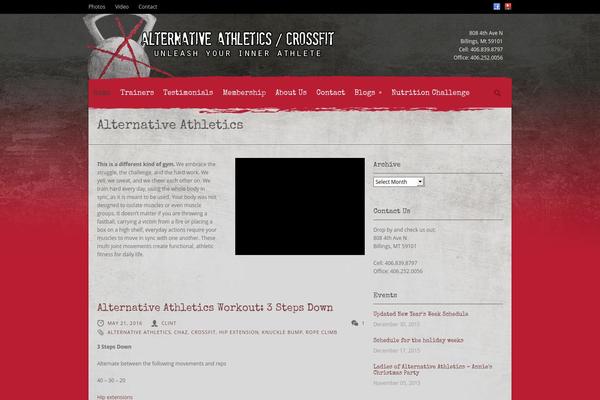Open the Nutrition Challenge page

tap(430, 93)
